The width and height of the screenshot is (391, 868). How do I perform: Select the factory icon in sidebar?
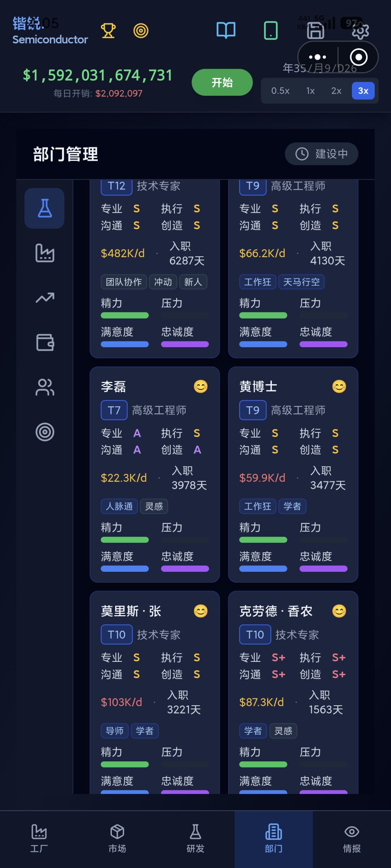(x=45, y=253)
